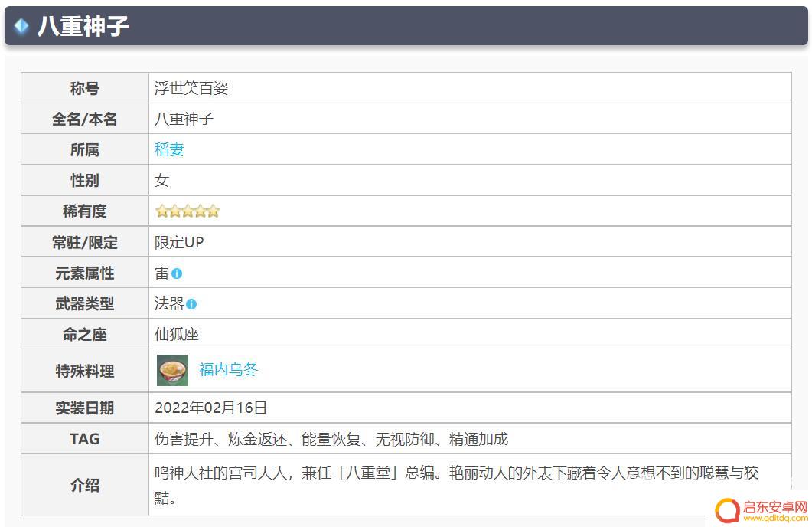This screenshot has height=527, width=812.
Task: Select the weapon type value 法器
Action: 169,303
